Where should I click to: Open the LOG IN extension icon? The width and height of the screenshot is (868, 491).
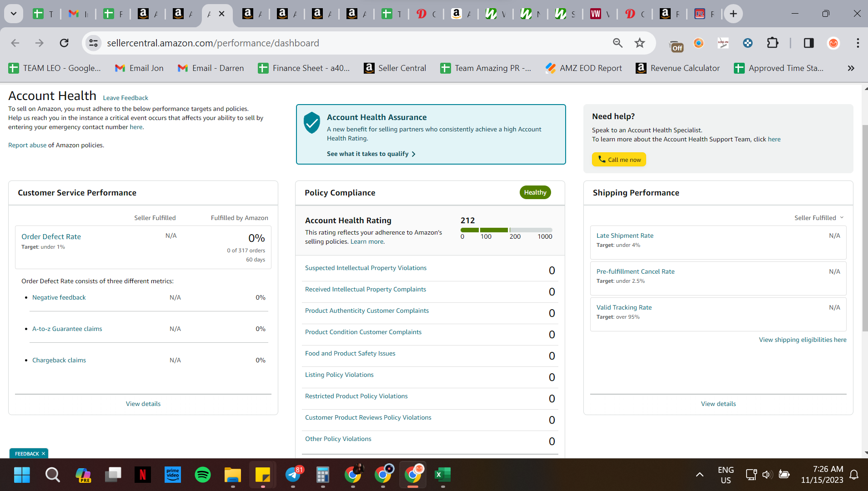coord(723,43)
